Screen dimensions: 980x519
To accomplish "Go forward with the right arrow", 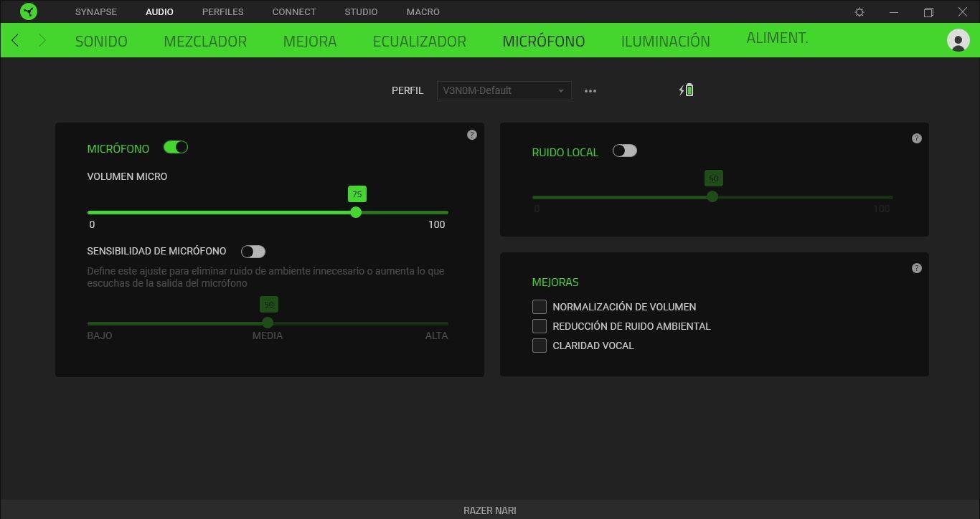I will 42,40.
